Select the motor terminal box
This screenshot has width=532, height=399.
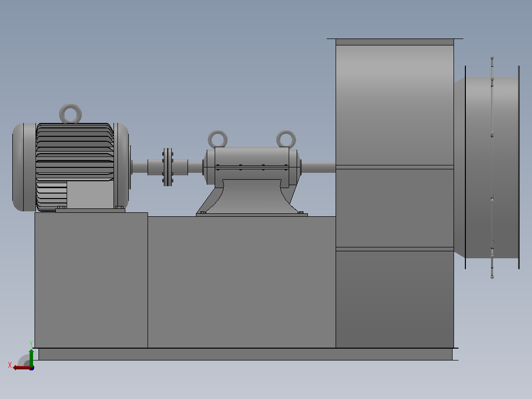click(x=90, y=195)
